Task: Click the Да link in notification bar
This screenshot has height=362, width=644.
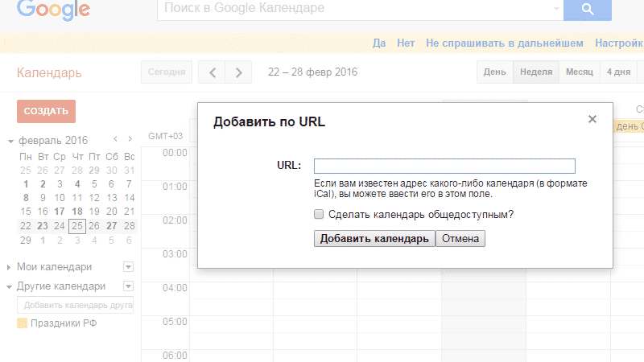Action: (x=379, y=43)
